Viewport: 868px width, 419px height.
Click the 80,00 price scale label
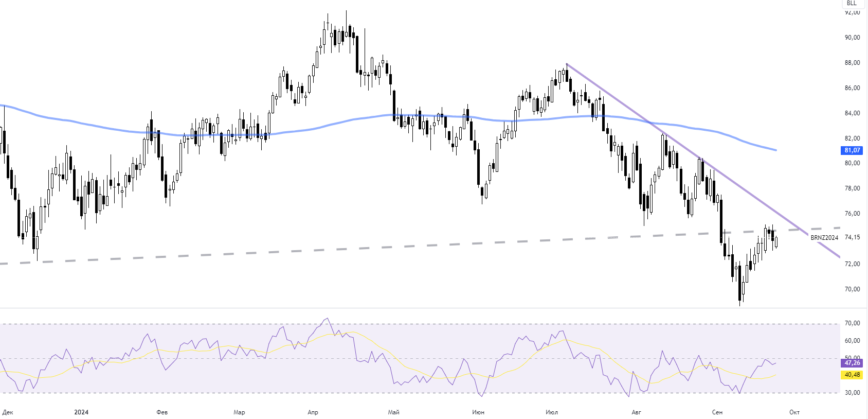pyautogui.click(x=852, y=163)
